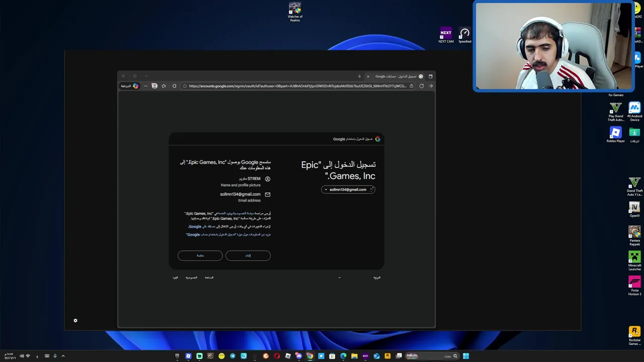Viewport: 644px width, 362px height.
Task: Show hidden system tray icons chevron
Action: pos(63,356)
